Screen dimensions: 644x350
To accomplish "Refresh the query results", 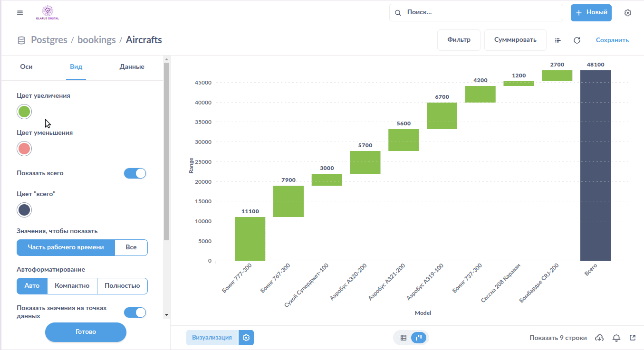I will pyautogui.click(x=577, y=40).
